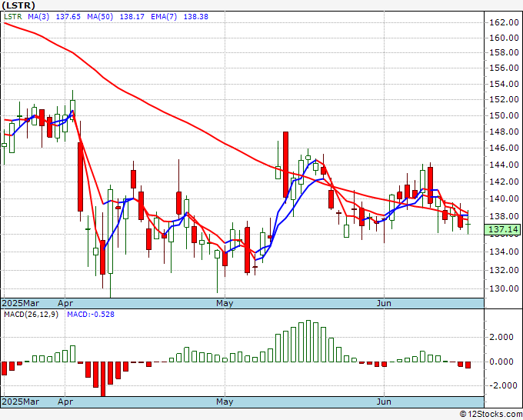This screenshot has width=523, height=420.
Task: Click the 148.00 price axis label
Action: pos(504,132)
